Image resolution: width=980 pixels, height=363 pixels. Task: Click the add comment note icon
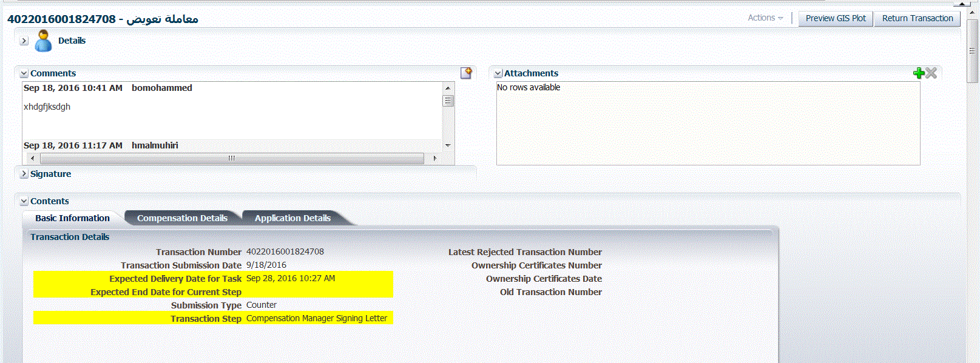tap(466, 73)
